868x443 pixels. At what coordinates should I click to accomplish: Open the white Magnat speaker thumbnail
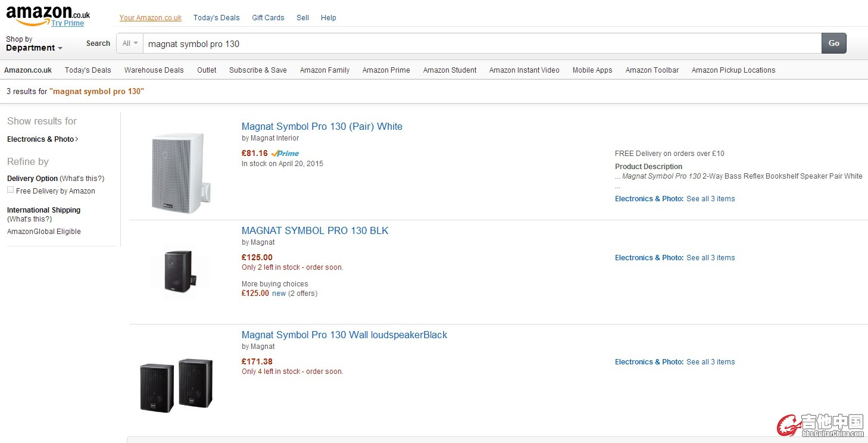[x=181, y=173]
